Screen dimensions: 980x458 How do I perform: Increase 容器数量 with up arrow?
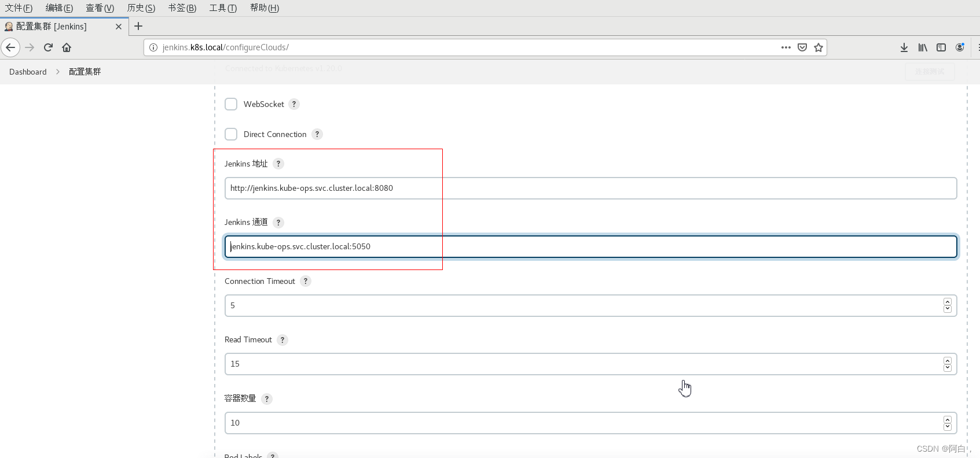click(x=948, y=419)
